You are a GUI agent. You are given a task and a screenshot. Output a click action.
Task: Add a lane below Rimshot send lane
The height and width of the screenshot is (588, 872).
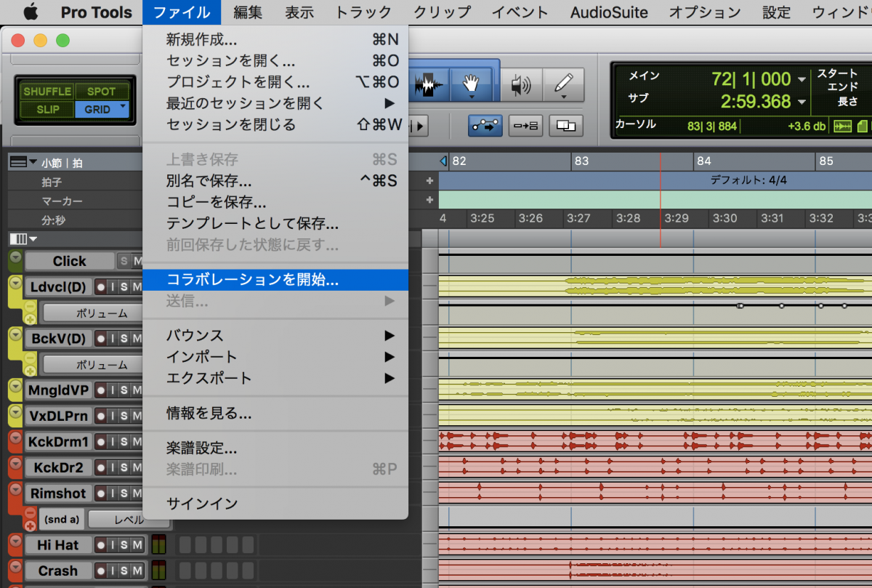[30, 525]
